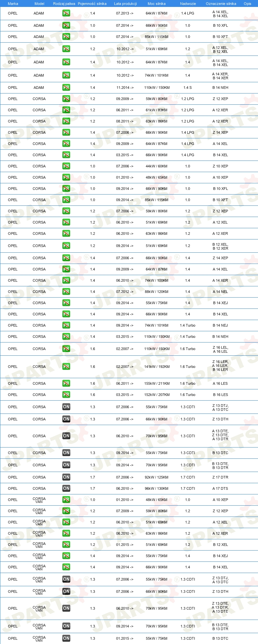Select PB icon in CORSA B 14 NEJ row
This screenshot has height=644, width=258.
tap(66, 325)
